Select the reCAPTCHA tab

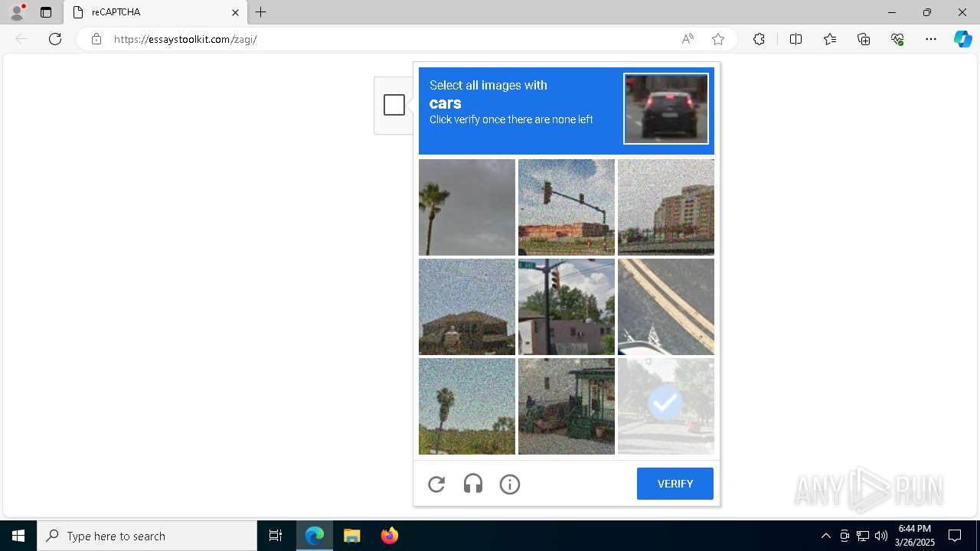point(155,12)
